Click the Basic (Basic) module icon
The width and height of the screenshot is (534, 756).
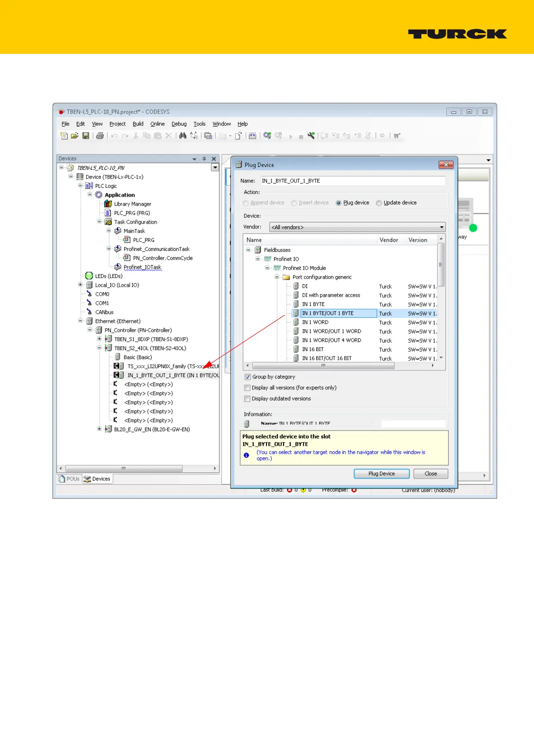118,357
